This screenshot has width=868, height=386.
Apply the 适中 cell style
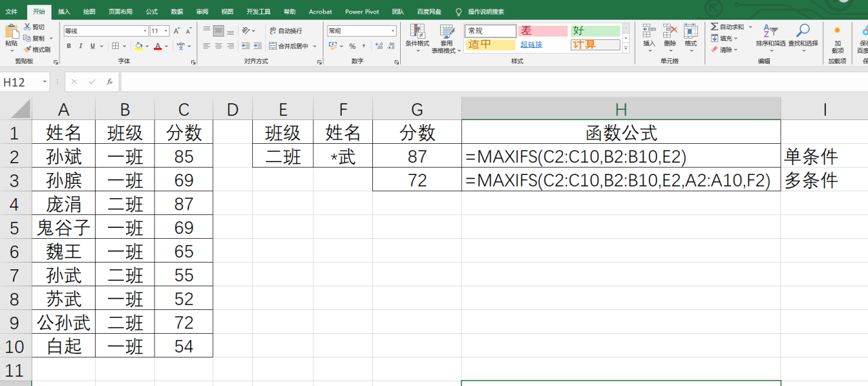click(x=490, y=45)
